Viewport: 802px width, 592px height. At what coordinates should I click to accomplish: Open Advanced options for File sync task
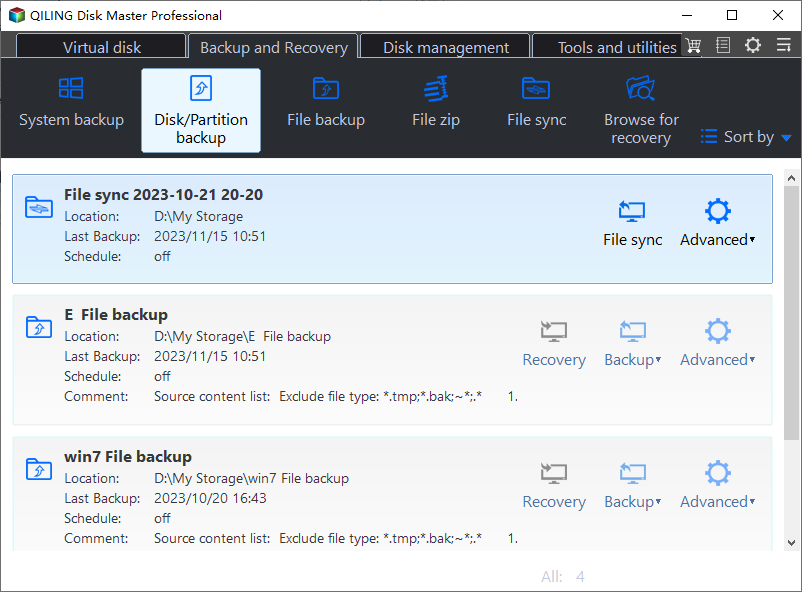pyautogui.click(x=718, y=224)
